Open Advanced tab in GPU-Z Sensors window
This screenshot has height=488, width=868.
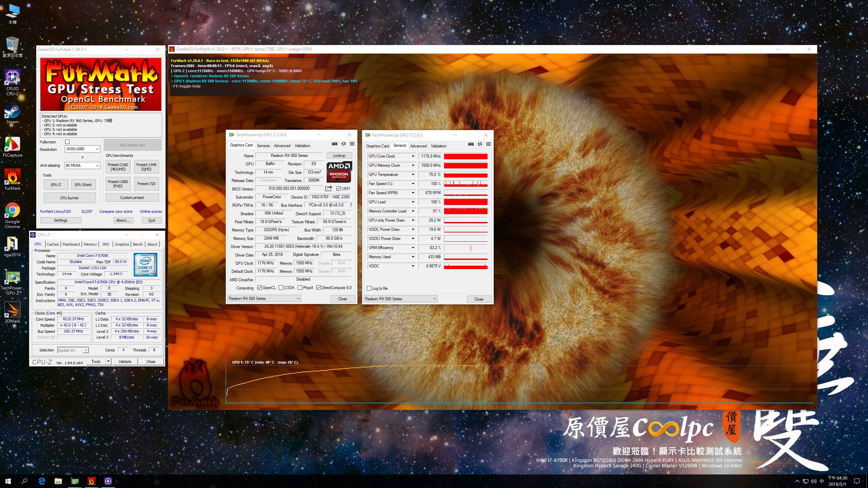click(x=418, y=146)
